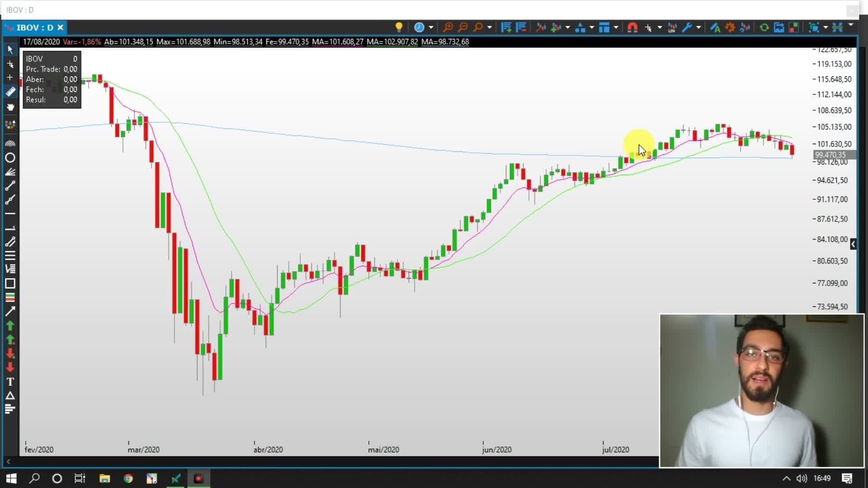Open Google Chrome from the taskbar

(128, 478)
